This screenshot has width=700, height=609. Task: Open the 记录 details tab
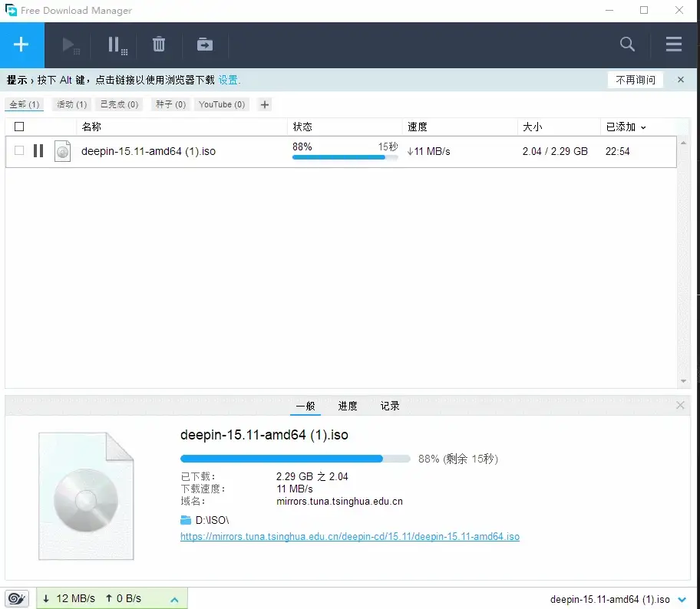coord(390,406)
